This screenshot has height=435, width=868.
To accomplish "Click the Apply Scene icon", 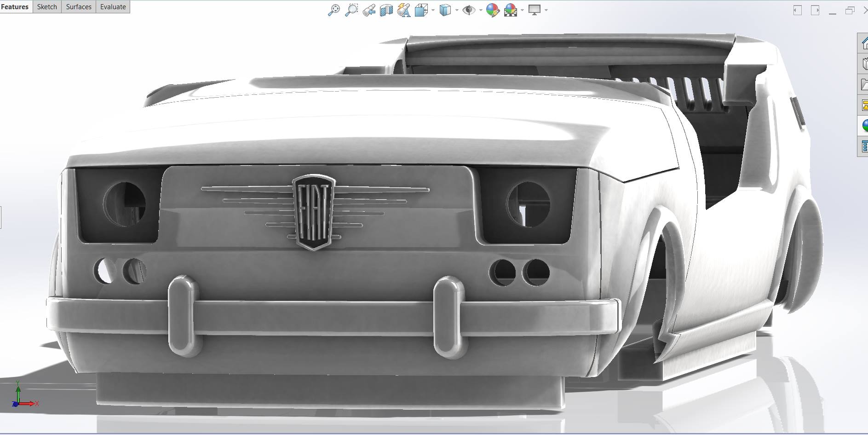I will coord(511,10).
